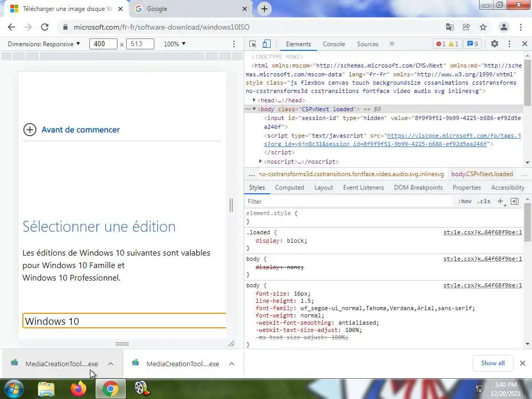
Task: Open a new tab with the plus button
Action: coord(264,9)
